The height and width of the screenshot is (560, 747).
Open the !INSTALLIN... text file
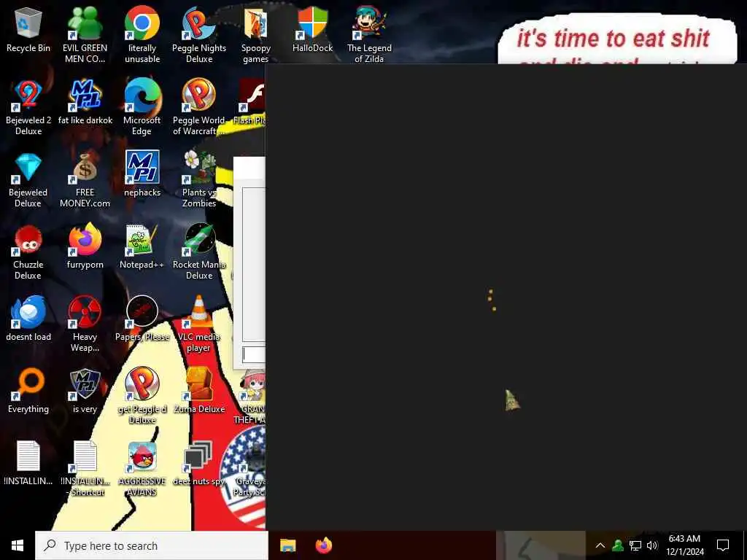(28, 463)
